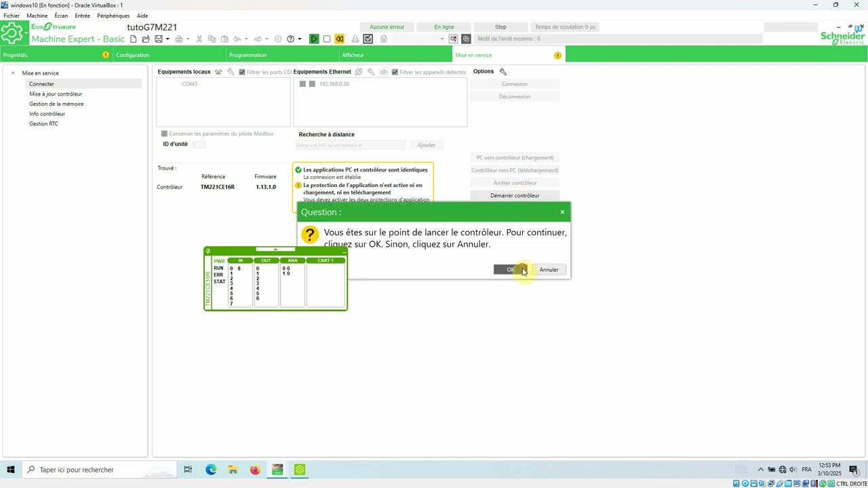Click the wrench icon beside Equipements Ethernet

pyautogui.click(x=371, y=72)
